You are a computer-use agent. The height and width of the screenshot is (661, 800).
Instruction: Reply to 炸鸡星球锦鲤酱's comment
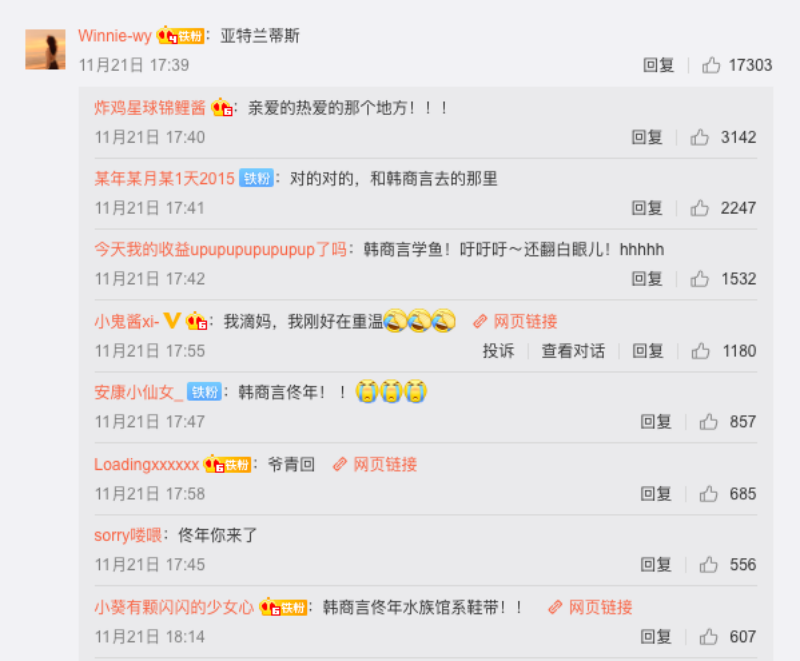[x=647, y=137]
